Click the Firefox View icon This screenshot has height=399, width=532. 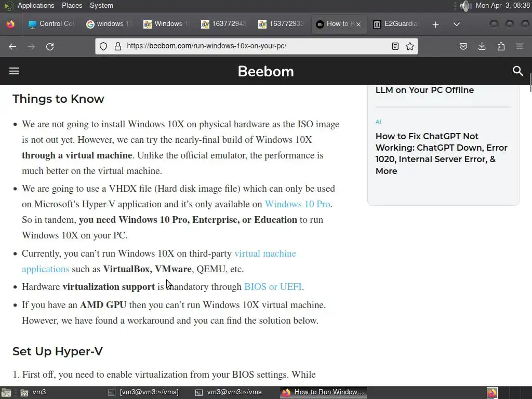point(10,24)
